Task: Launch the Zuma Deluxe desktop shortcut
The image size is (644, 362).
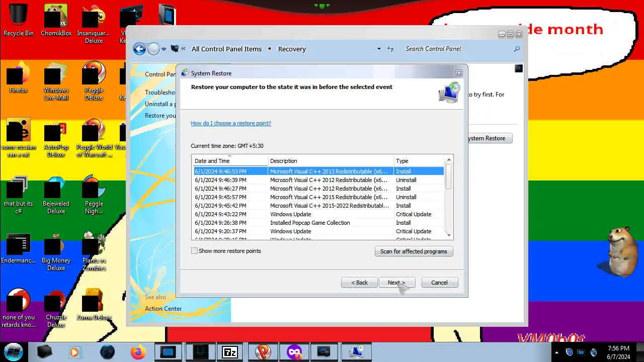Action: click(94, 304)
